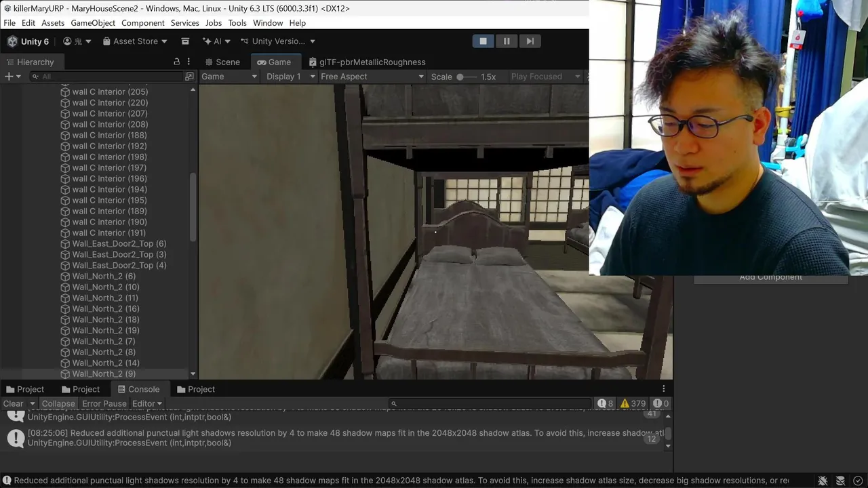
Task: Open the Component menu
Action: pyautogui.click(x=143, y=22)
